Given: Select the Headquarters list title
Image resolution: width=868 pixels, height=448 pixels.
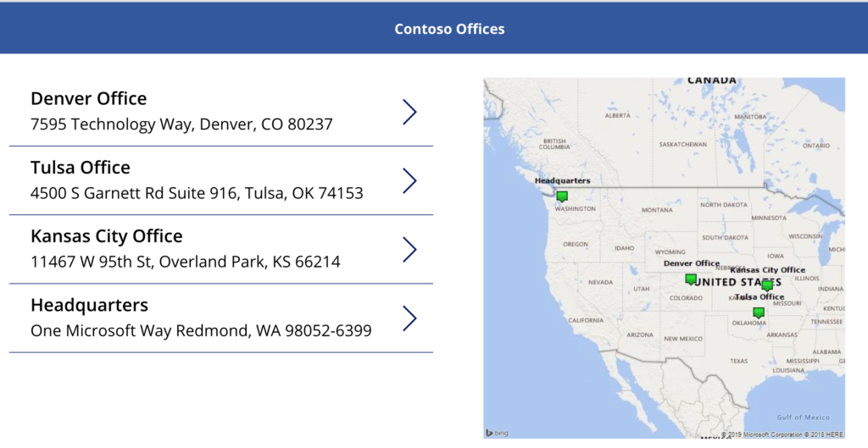Looking at the screenshot, I should point(89,304).
